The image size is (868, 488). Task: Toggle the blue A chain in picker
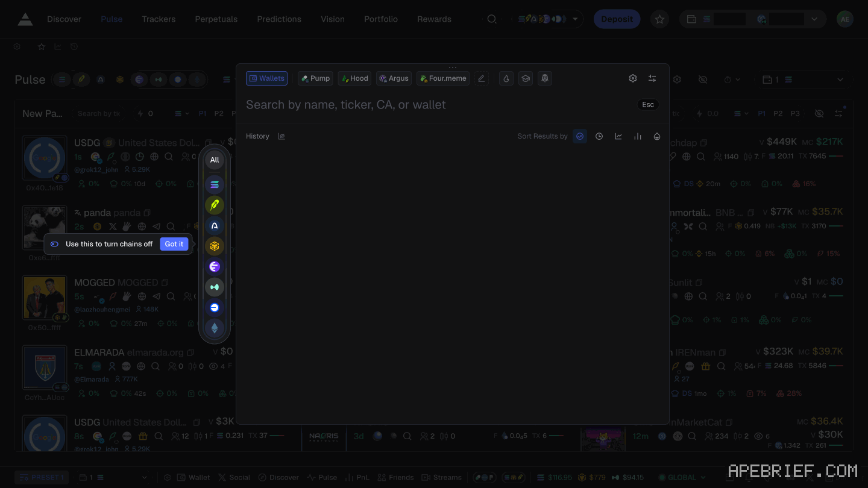[215, 225]
